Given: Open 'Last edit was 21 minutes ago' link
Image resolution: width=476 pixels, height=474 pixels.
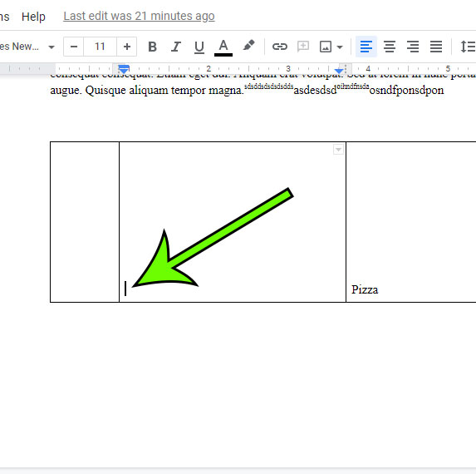Looking at the screenshot, I should (x=139, y=16).
